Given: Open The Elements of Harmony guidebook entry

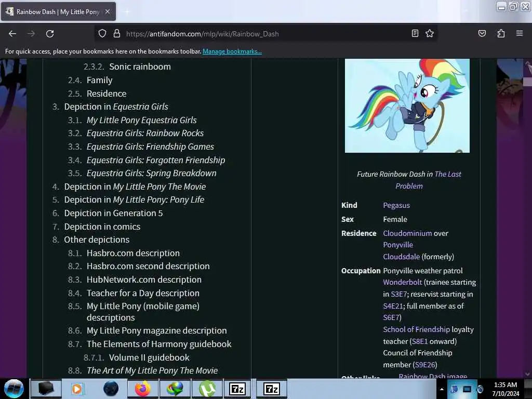Looking at the screenshot, I should pos(159,344).
